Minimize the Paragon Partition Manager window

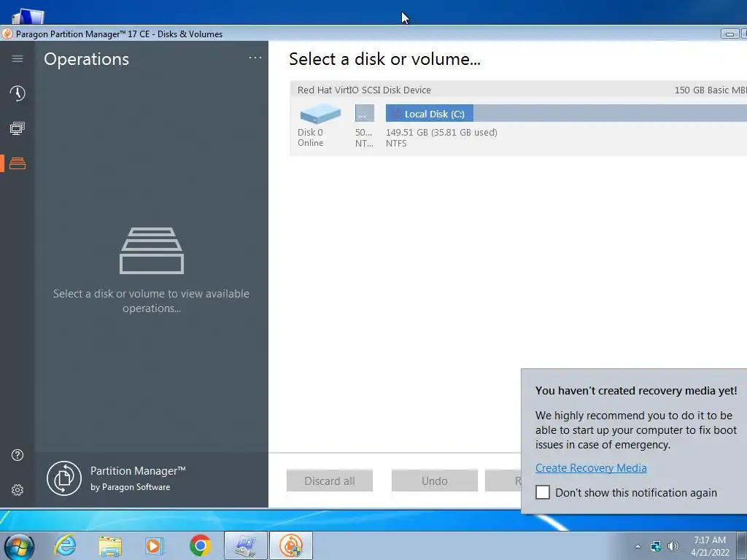[729, 34]
